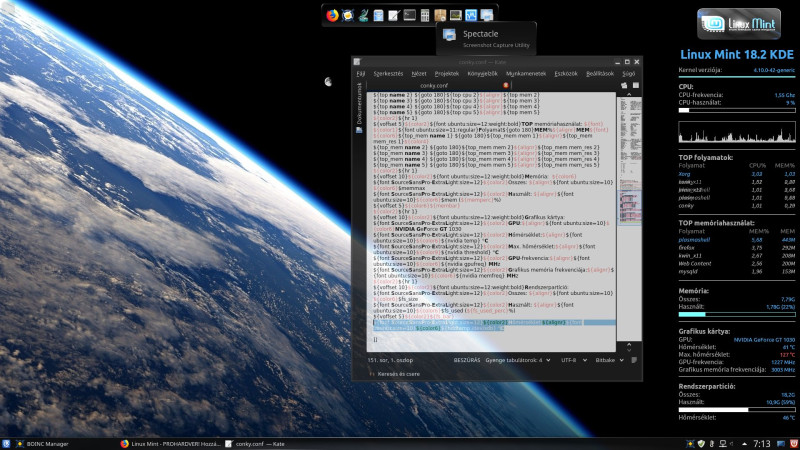Launch the calculator from the dock
The width and height of the screenshot is (800, 450).
424,15
